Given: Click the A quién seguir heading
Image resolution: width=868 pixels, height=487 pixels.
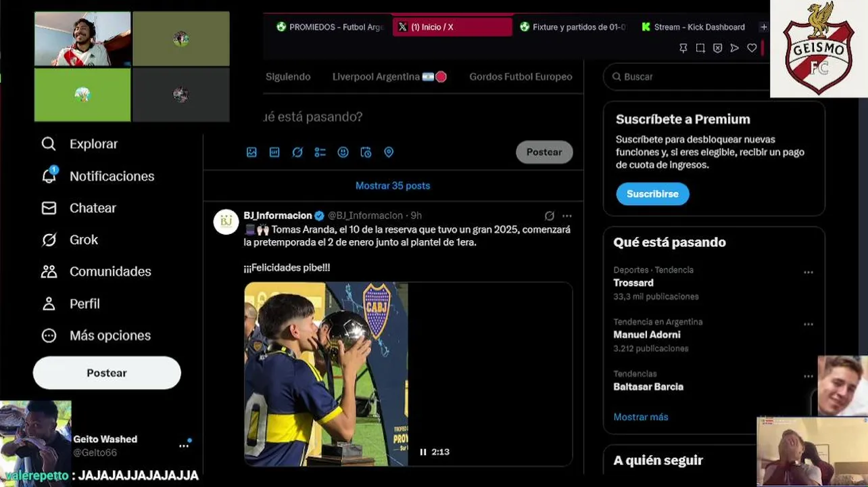Looking at the screenshot, I should tap(658, 460).
